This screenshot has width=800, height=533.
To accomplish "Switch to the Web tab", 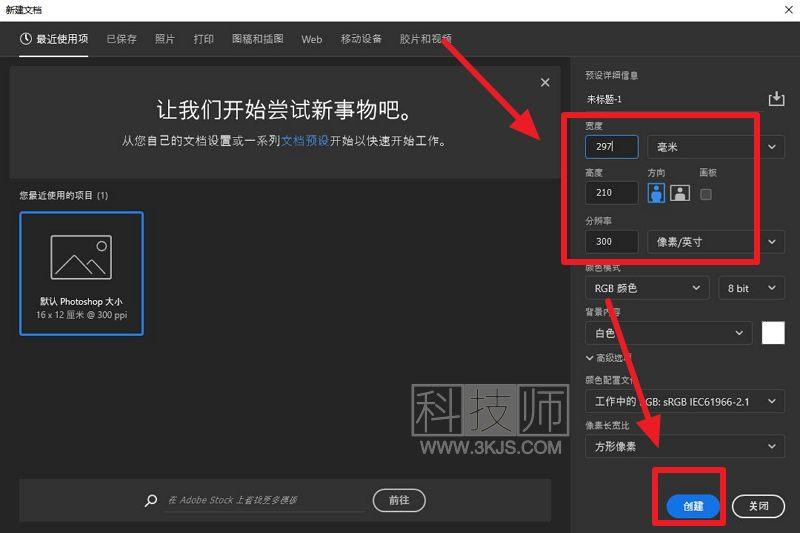I will click(312, 39).
